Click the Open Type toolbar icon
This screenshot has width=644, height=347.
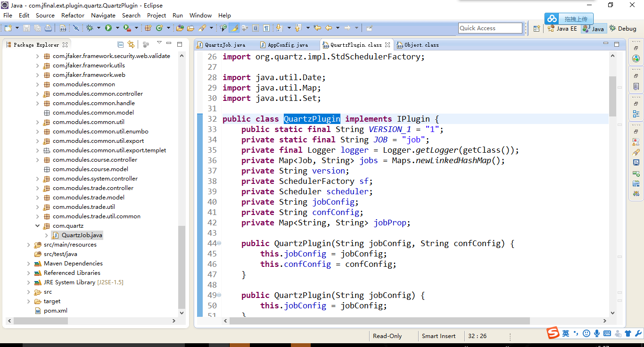tap(180, 28)
